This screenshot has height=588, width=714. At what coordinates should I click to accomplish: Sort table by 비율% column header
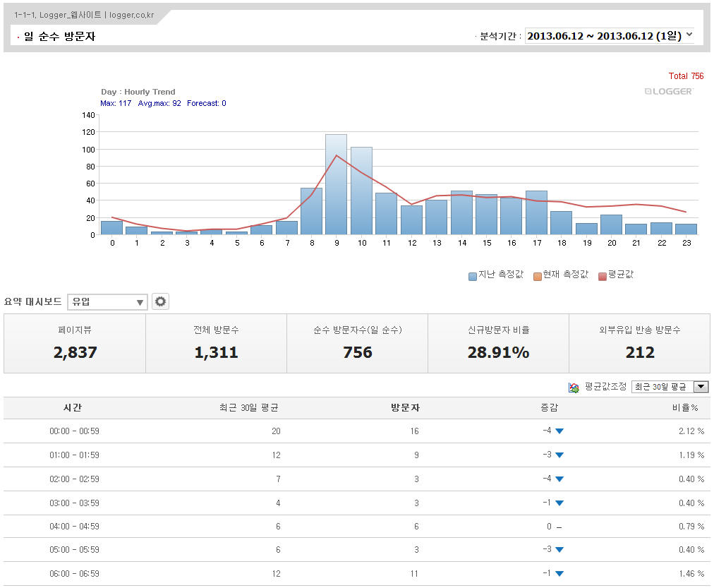(684, 408)
